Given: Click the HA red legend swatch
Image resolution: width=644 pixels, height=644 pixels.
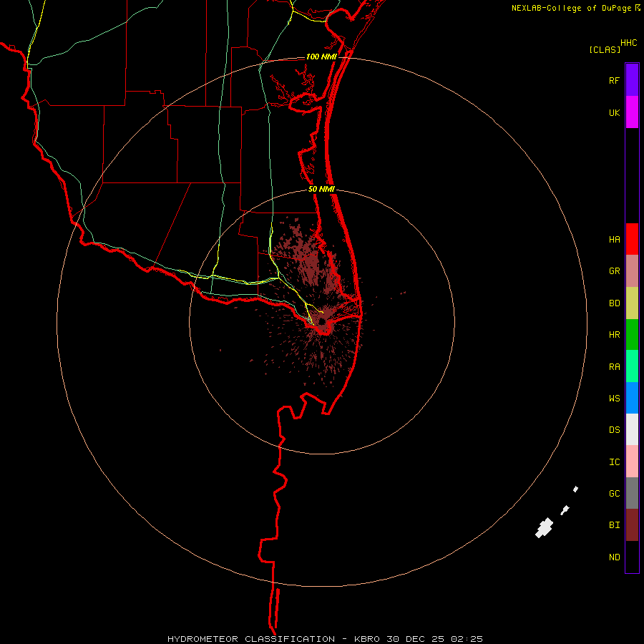Looking at the screenshot, I should (x=632, y=239).
